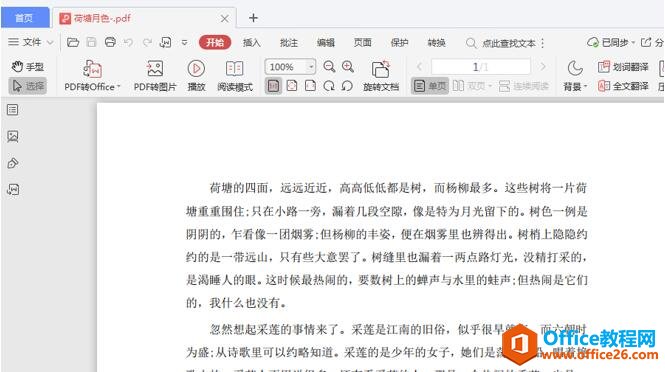The height and width of the screenshot is (372, 665).
Task: Open the 已同步 sync status dropdown
Action: coord(611,42)
